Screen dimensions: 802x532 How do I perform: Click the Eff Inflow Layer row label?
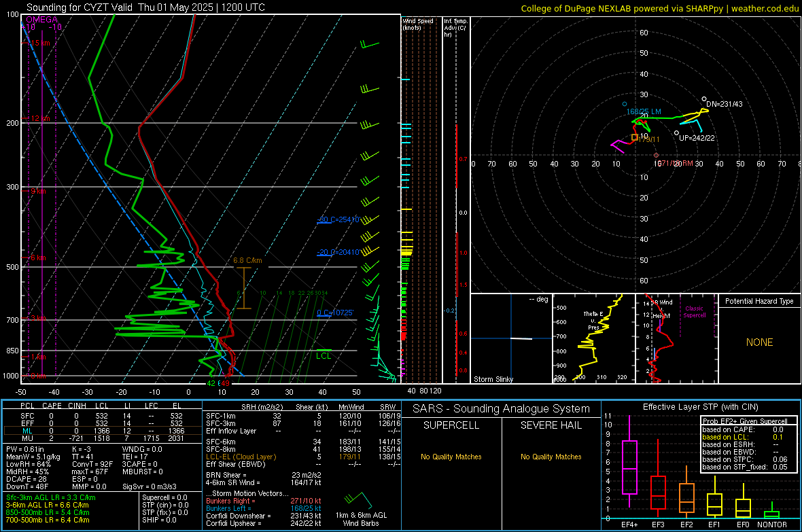click(230, 431)
